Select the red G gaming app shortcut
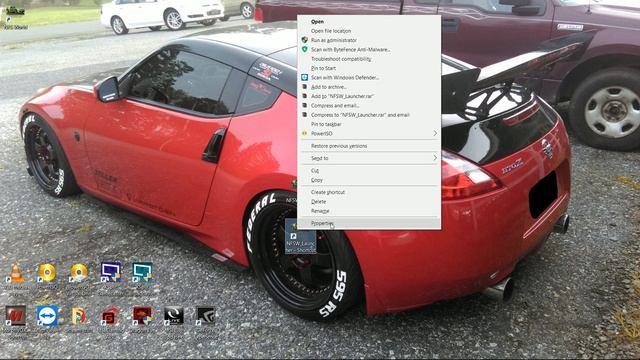 click(x=111, y=316)
